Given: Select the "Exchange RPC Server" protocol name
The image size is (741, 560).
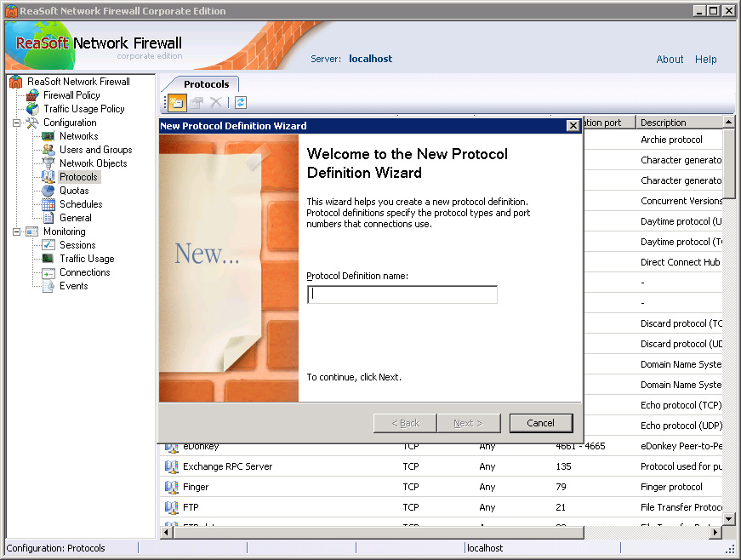Looking at the screenshot, I should 228,467.
